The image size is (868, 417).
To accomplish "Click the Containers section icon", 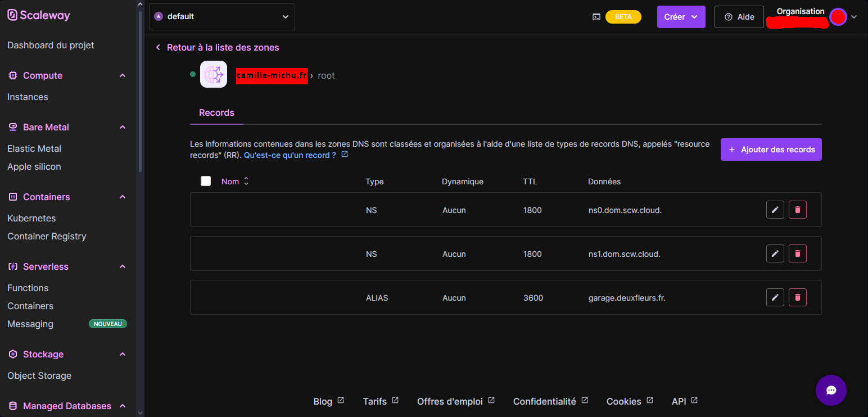I will tap(12, 197).
